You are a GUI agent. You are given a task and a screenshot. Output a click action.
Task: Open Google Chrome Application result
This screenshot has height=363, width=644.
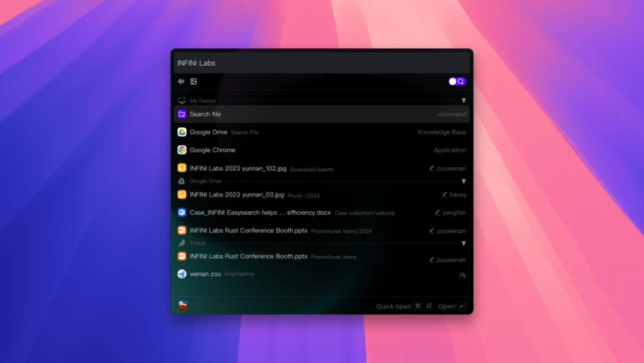(322, 150)
